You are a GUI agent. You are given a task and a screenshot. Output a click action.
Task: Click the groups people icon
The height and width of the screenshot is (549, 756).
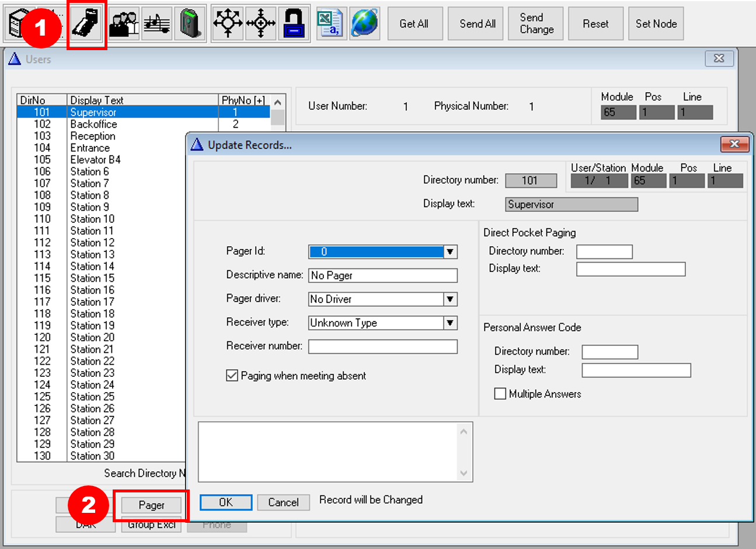coord(124,24)
